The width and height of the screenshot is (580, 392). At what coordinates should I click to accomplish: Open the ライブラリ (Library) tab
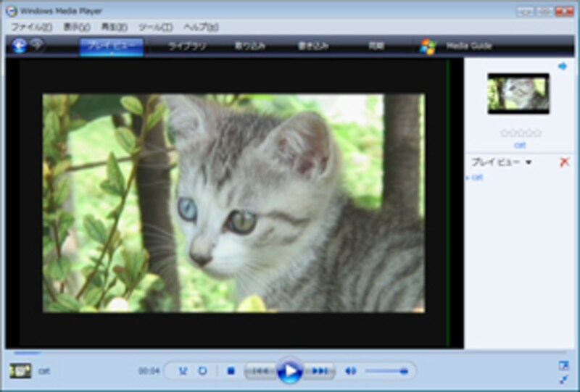point(187,46)
